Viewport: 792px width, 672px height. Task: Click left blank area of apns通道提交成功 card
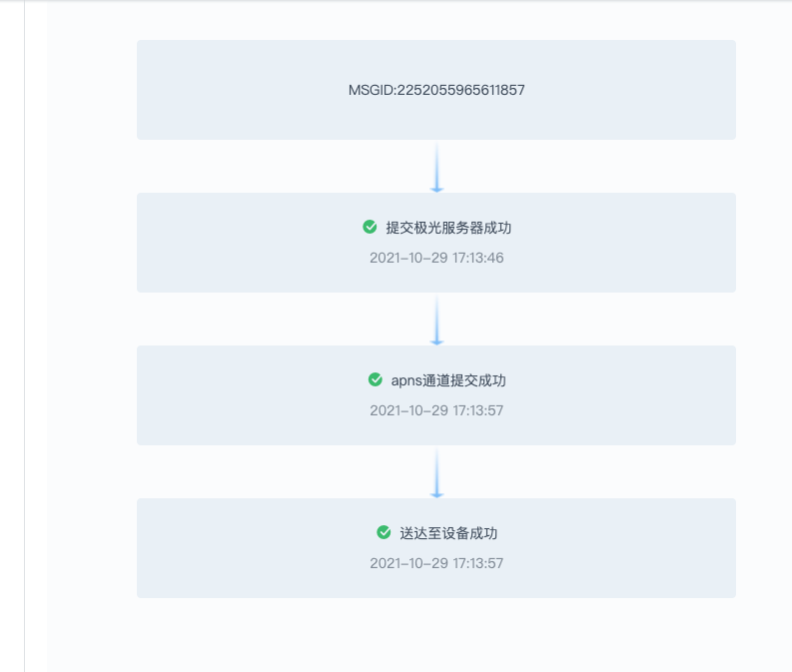click(x=220, y=395)
